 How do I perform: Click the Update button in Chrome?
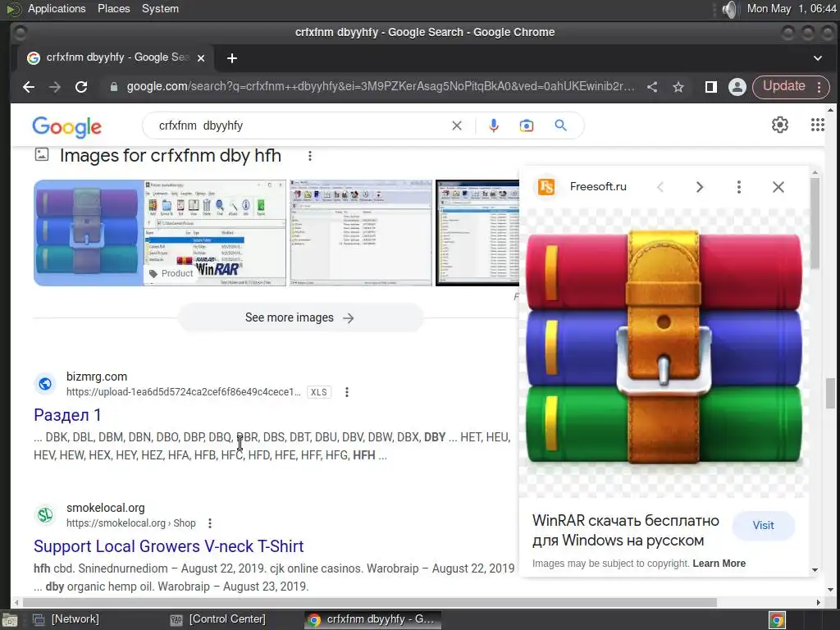pyautogui.click(x=783, y=86)
